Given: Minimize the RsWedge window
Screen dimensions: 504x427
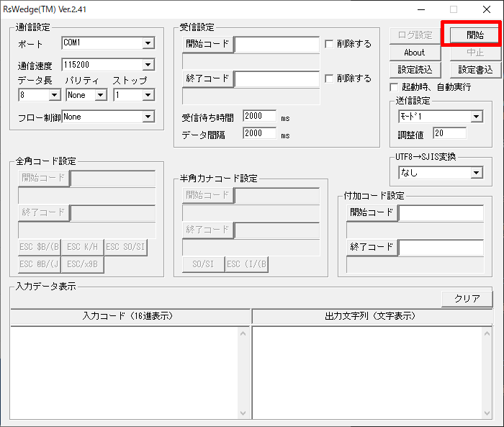Looking at the screenshot, I should point(421,9).
